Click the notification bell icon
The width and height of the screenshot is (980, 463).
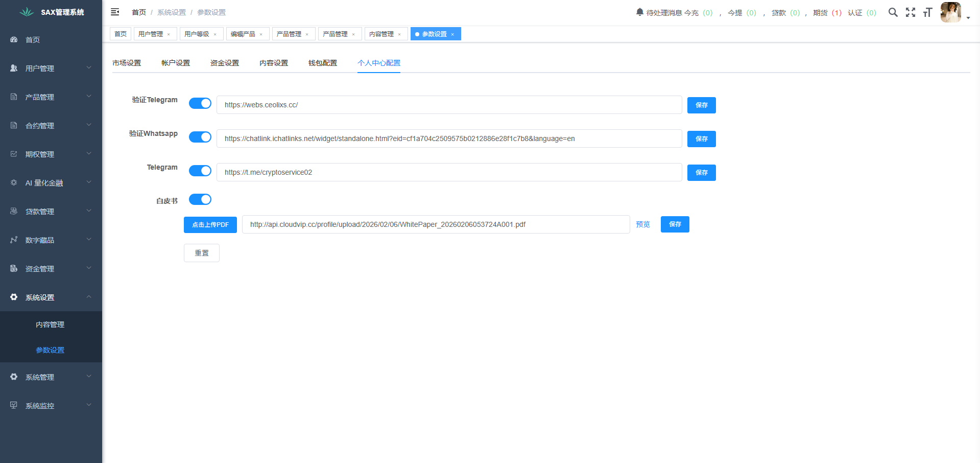pyautogui.click(x=639, y=12)
